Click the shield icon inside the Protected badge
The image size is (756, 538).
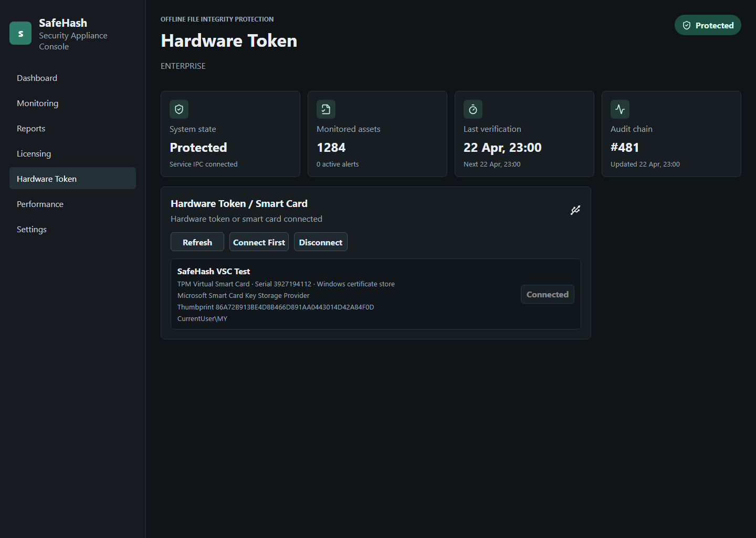687,25
